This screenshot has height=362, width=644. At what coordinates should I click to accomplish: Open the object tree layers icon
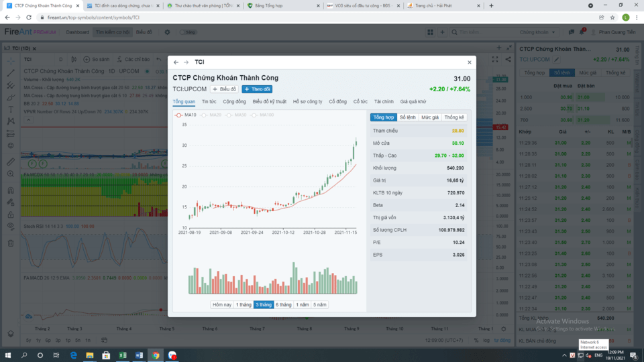pos(11,334)
